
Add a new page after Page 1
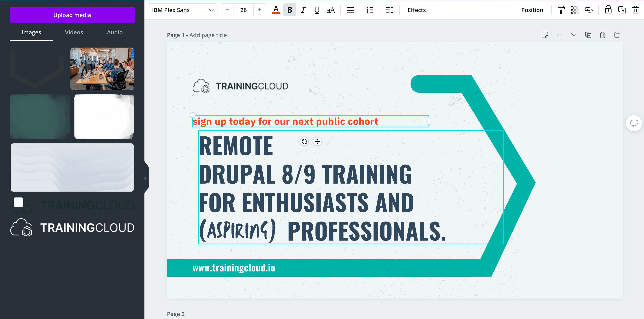click(617, 35)
